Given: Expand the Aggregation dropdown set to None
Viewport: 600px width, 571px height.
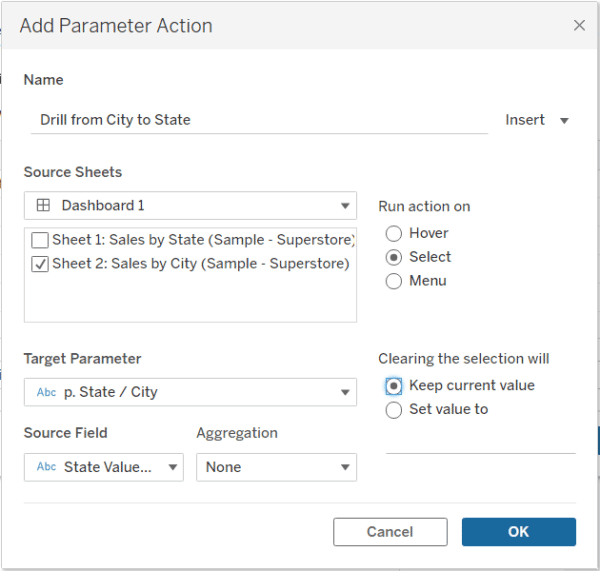Looking at the screenshot, I should coord(345,467).
